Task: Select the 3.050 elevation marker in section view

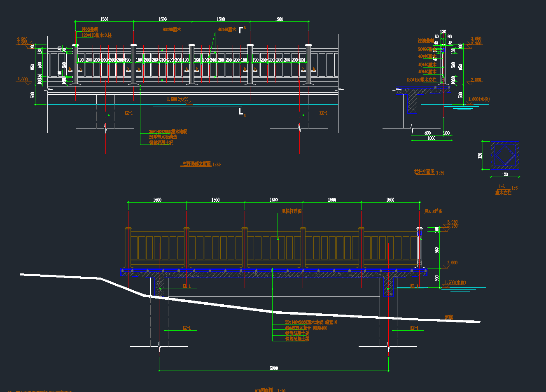Action: pyautogui.click(x=452, y=222)
